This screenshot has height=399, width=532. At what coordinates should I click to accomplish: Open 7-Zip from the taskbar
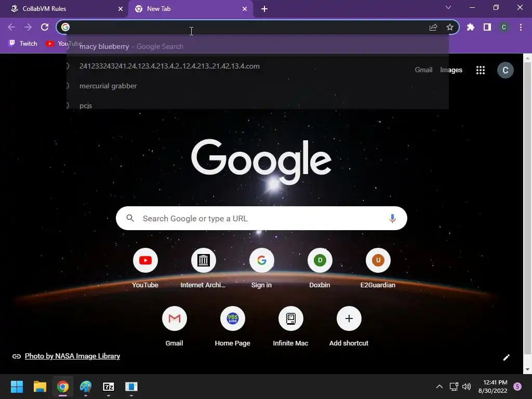pyautogui.click(x=109, y=387)
